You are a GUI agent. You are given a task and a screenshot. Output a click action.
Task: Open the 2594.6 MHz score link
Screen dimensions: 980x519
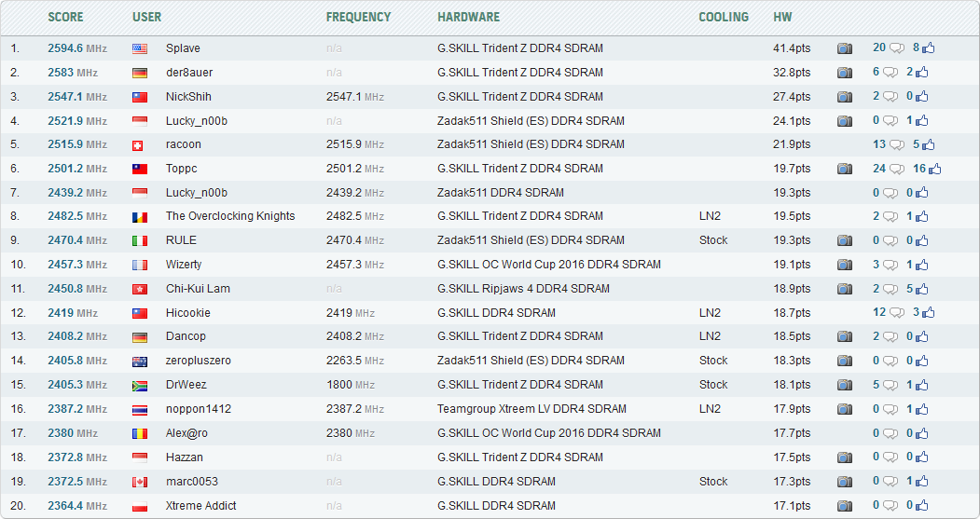[76, 48]
